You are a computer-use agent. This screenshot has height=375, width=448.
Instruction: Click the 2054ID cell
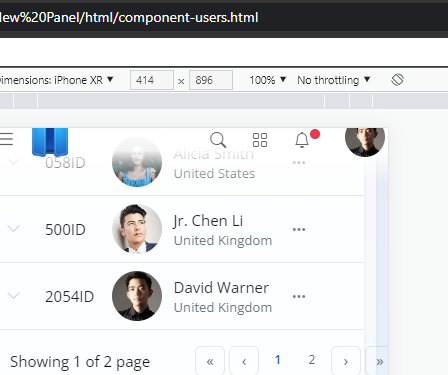point(70,297)
